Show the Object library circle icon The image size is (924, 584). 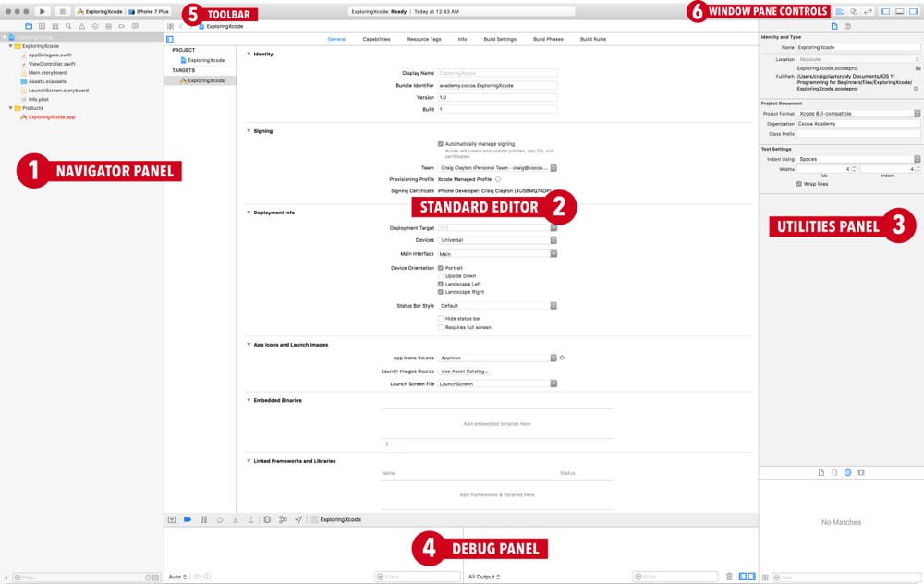pyautogui.click(x=847, y=472)
